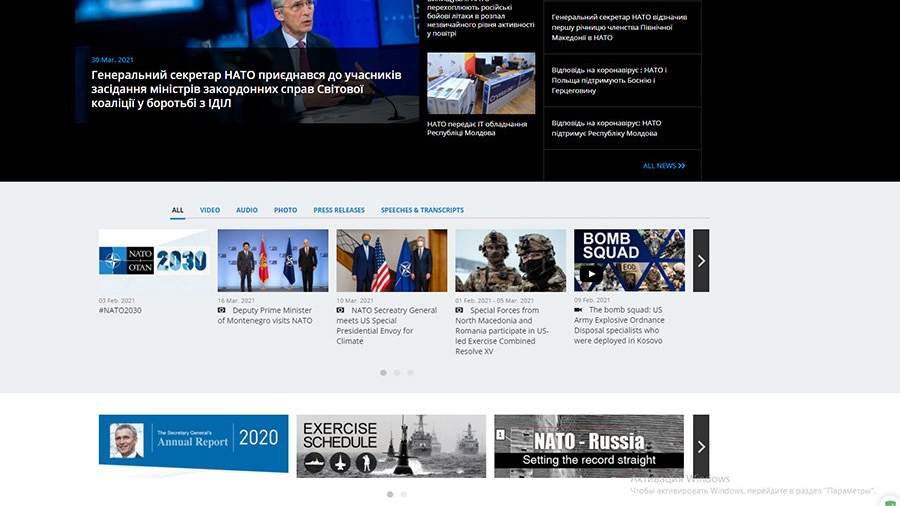Select the third media carousel page dot
Screen dimensions: 900x506
point(410,373)
